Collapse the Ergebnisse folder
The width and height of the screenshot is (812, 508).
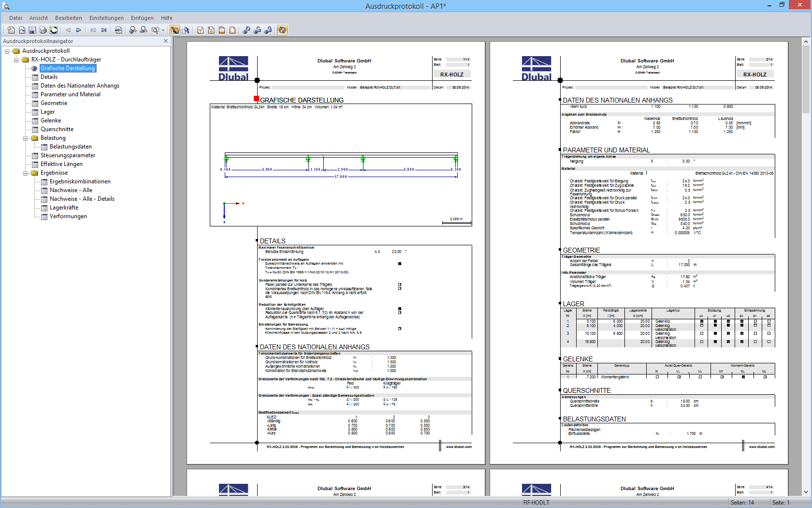pos(26,173)
